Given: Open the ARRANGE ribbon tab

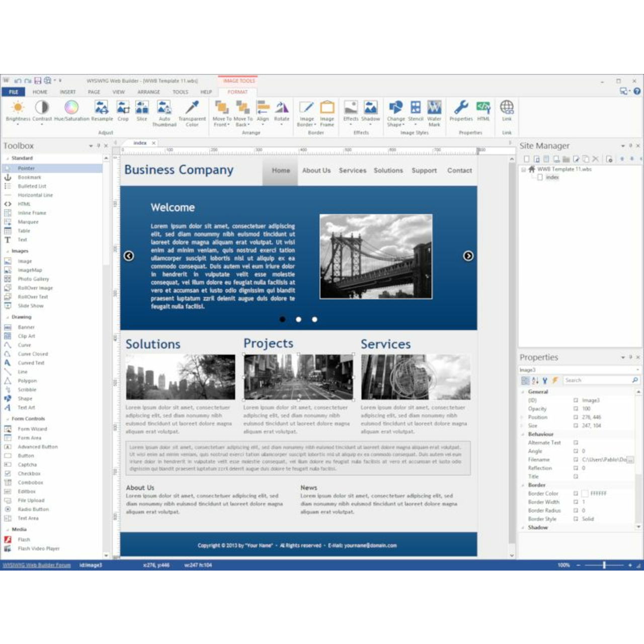Looking at the screenshot, I should click(148, 92).
